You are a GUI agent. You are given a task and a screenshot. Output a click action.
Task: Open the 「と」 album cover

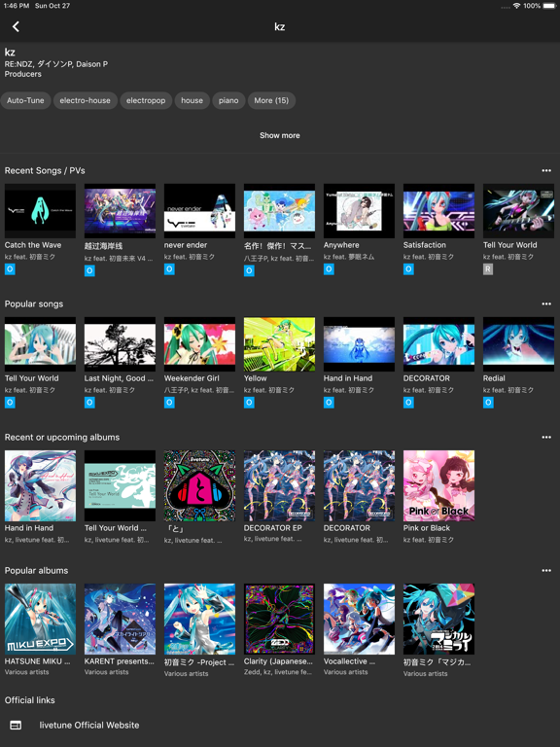click(199, 486)
